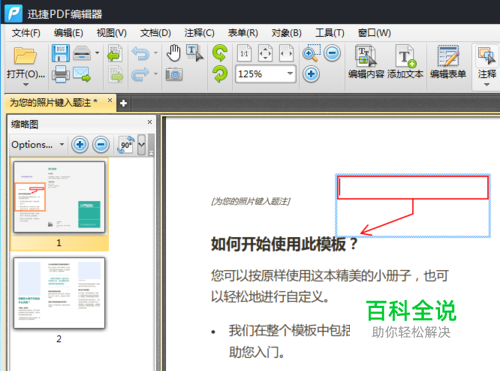Open 视图(V) menu

tap(112, 33)
